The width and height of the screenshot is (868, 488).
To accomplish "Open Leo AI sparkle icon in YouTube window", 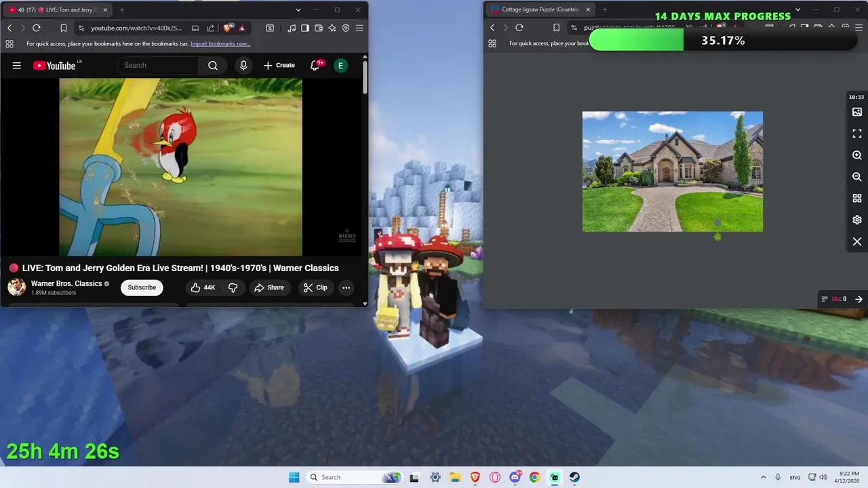I will click(x=332, y=28).
